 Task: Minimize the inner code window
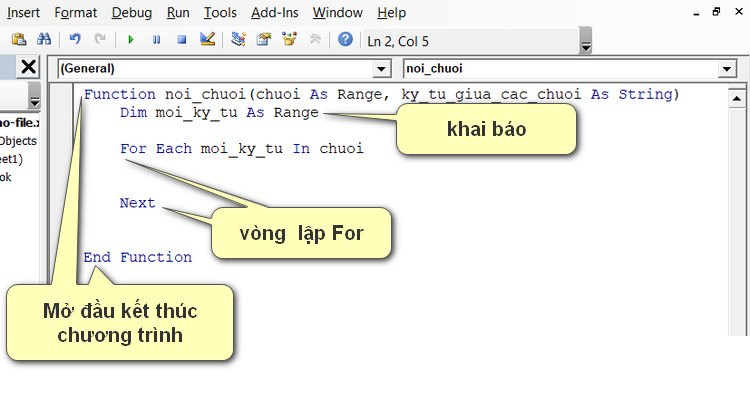pos(696,14)
